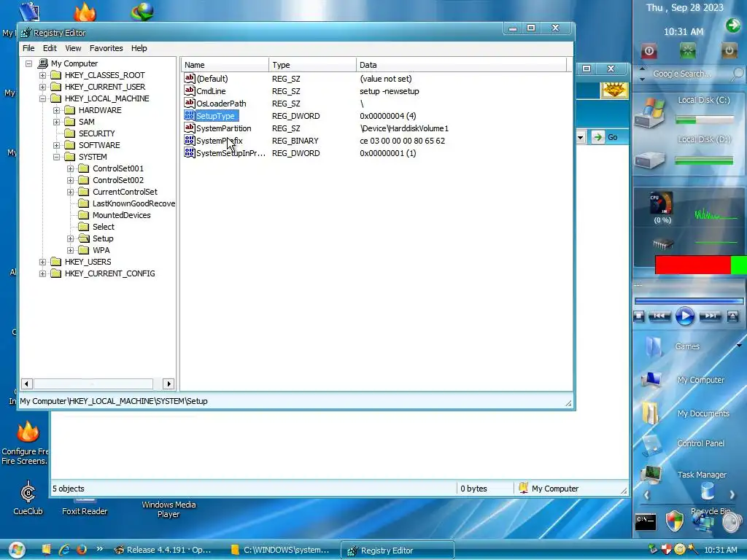
Task: Select the (Default) value icon
Action: point(189,78)
